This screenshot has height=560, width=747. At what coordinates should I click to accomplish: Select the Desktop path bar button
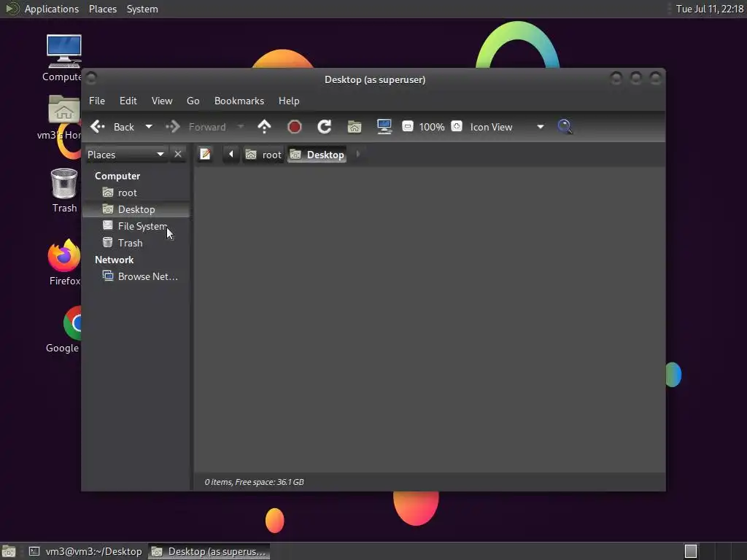(317, 155)
